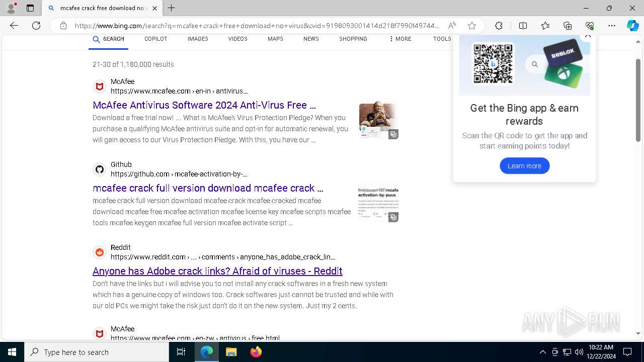The height and width of the screenshot is (362, 644).
Task: Click the github.com mcafee-activation URL
Action: pyautogui.click(x=179, y=174)
